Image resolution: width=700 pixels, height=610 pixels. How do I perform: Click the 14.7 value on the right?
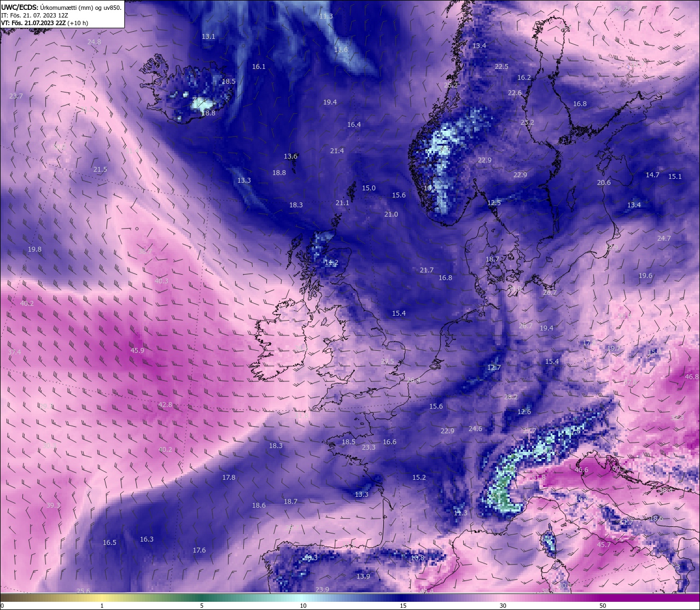[x=652, y=175]
